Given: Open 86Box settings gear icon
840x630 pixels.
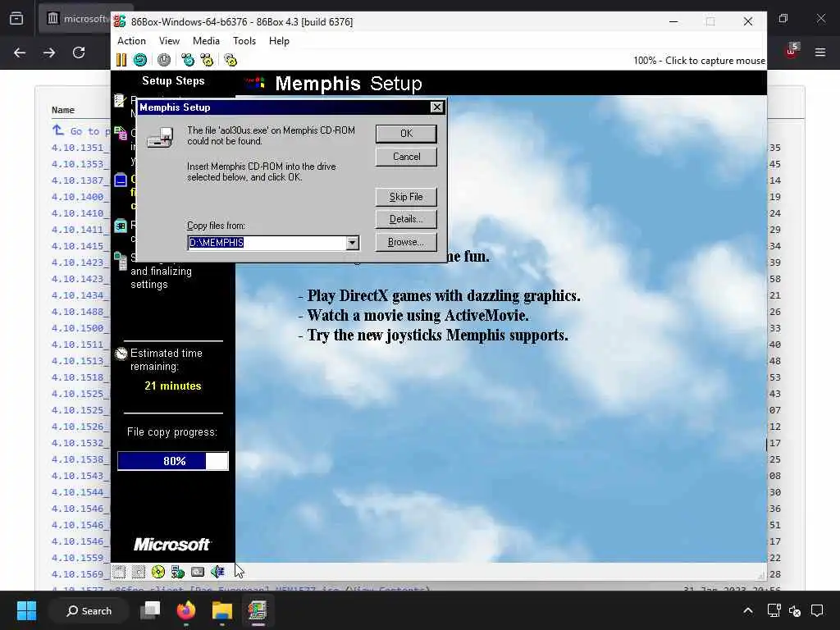Looking at the screenshot, I should coord(231,60).
